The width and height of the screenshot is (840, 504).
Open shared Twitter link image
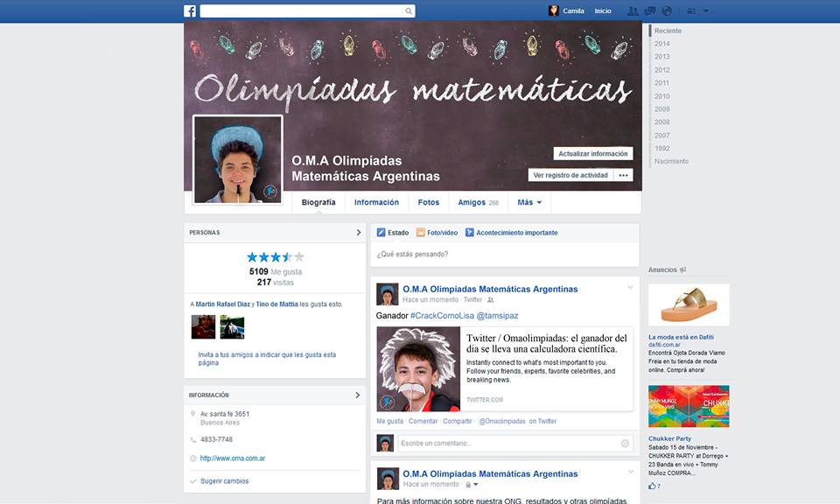pyautogui.click(x=418, y=369)
